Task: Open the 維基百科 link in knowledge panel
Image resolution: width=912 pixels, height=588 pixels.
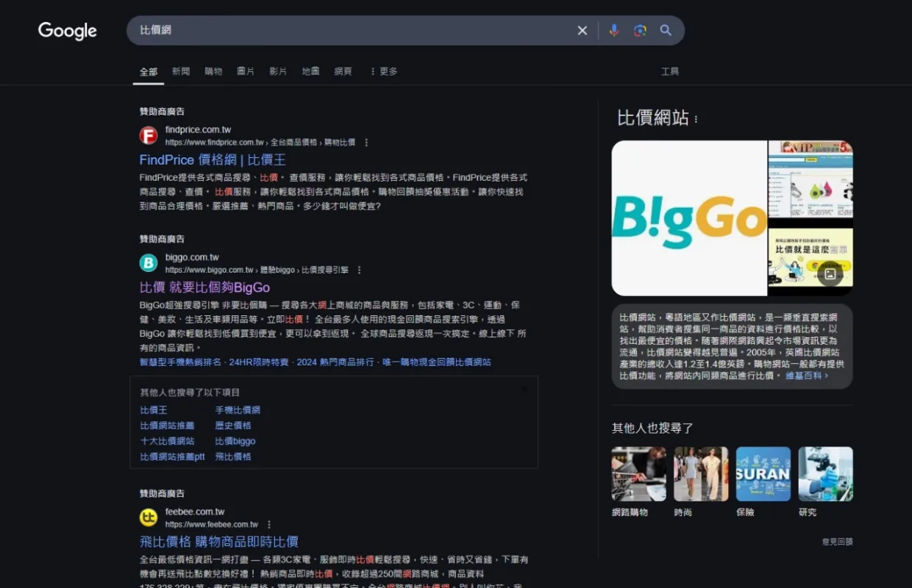Action: point(807,376)
